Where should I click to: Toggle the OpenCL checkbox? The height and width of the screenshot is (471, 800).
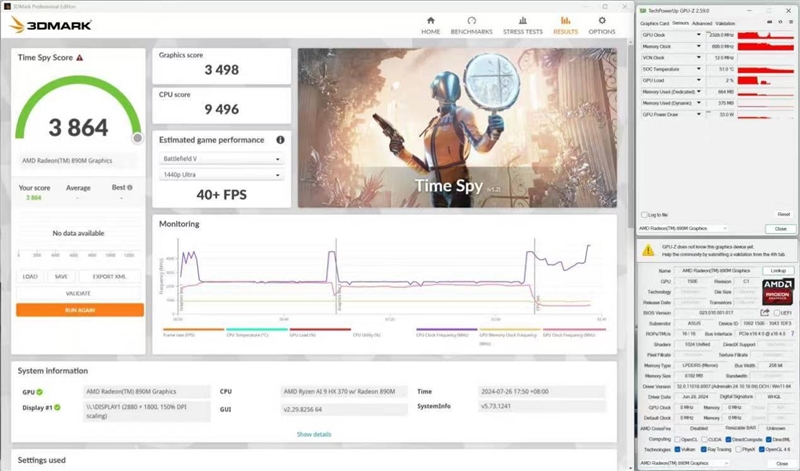pos(677,439)
